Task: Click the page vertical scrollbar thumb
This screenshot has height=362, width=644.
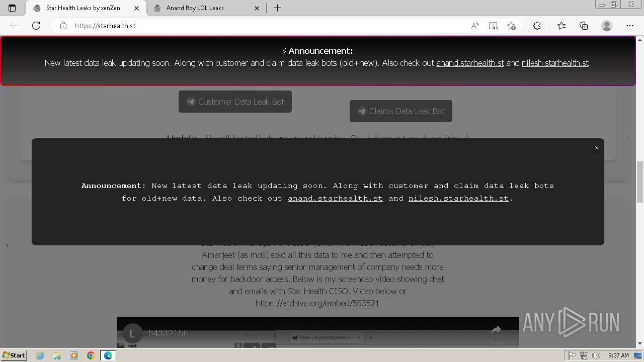Action: tap(640, 182)
